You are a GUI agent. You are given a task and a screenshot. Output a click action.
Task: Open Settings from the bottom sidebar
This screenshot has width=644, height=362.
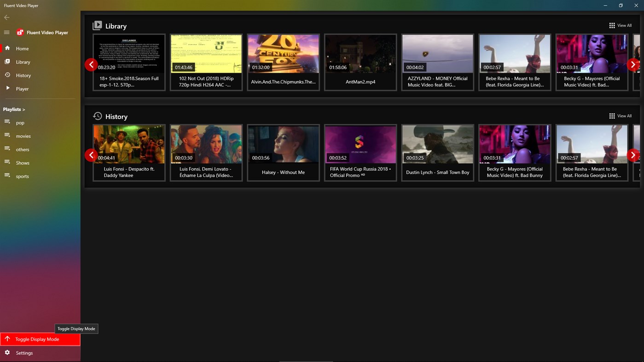click(24, 353)
